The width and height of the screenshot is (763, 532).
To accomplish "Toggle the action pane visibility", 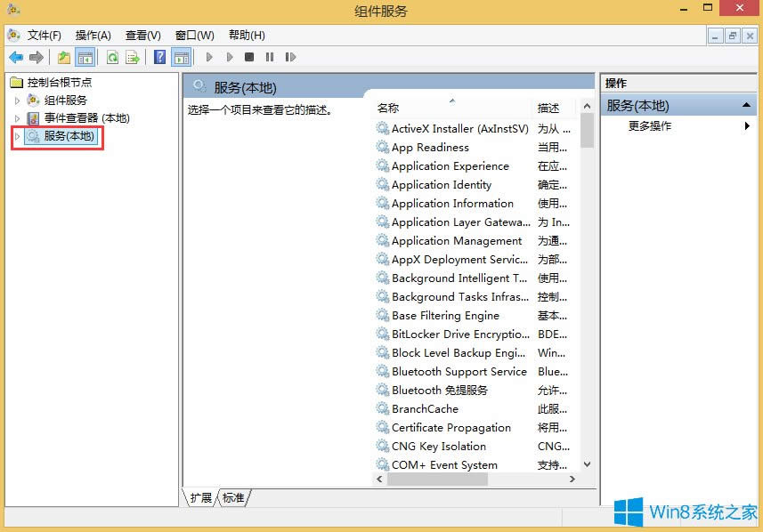I will [181, 57].
